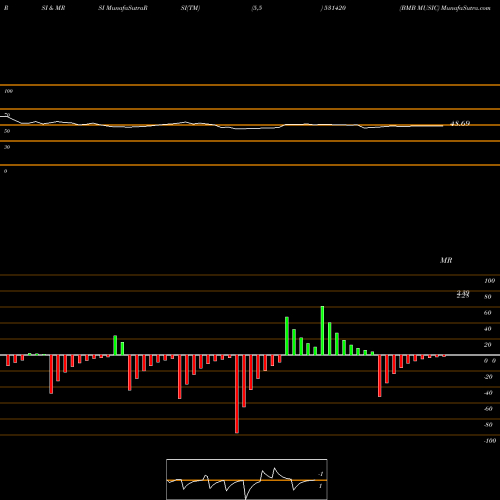Click the 50 level label on the RSI axis
This screenshot has width=500, height=500.
pos(7,131)
